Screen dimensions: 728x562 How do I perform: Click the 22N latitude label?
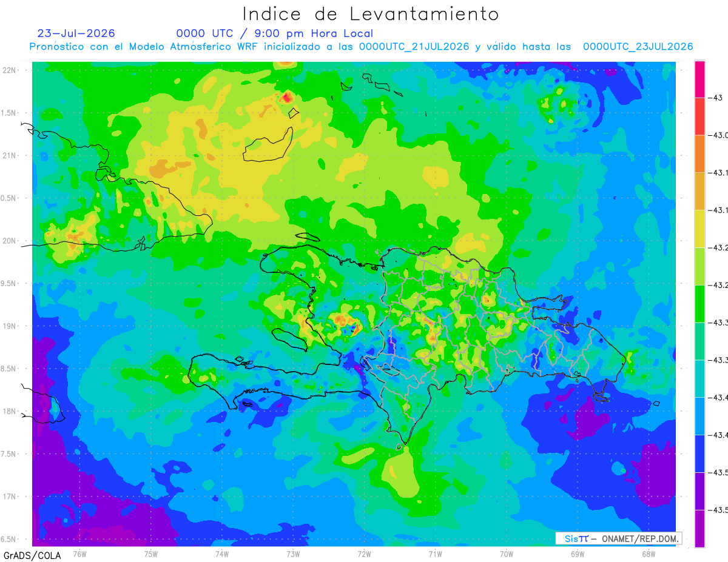click(10, 70)
